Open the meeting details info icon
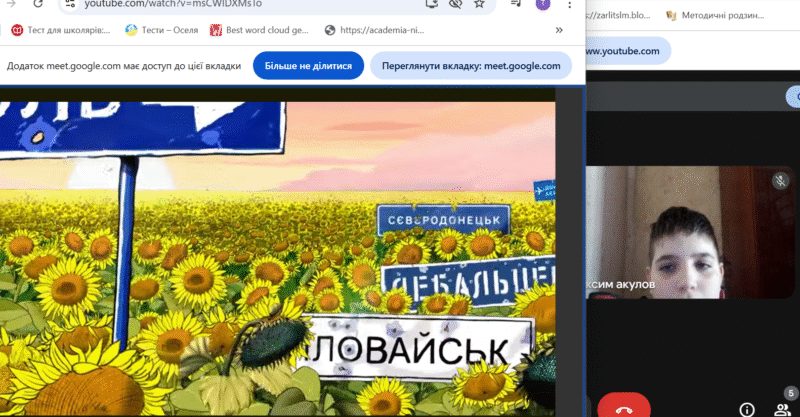This screenshot has width=800, height=417. click(x=746, y=409)
